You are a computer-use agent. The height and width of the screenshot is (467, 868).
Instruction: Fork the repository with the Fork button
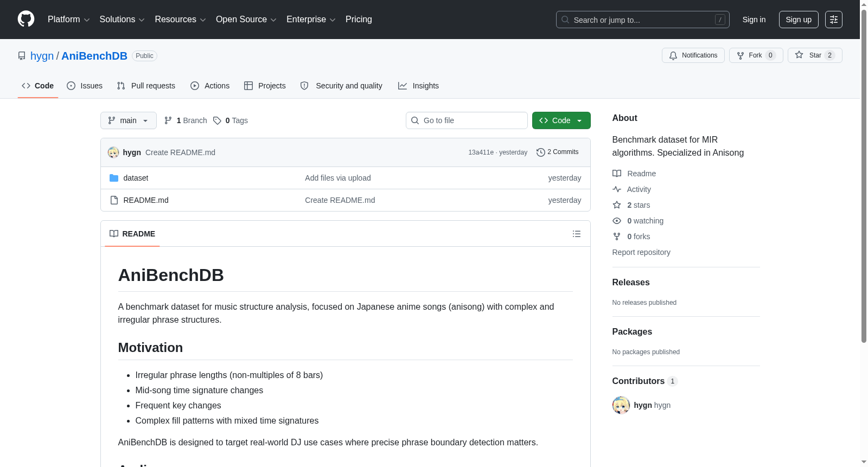tap(756, 55)
